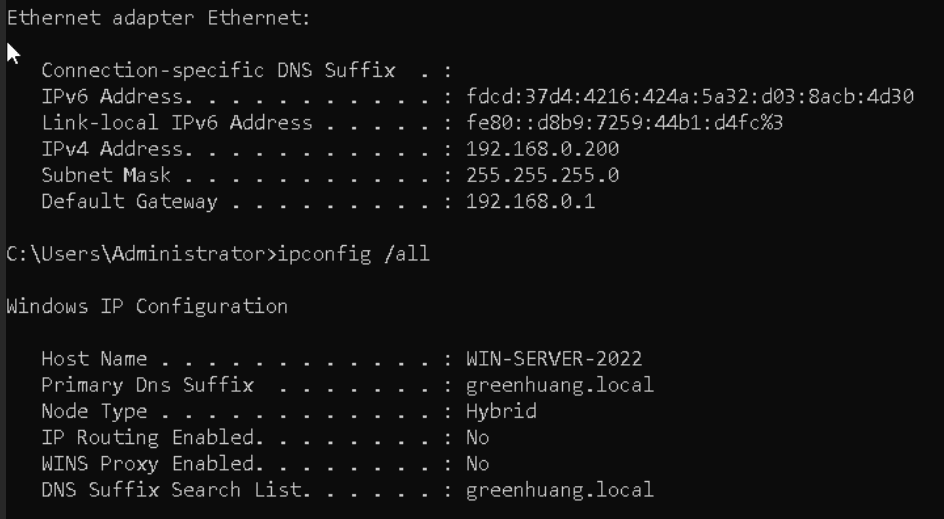Click the subnet mask value 255.255.255.0
Image resolution: width=944 pixels, height=519 pixels.
(542, 175)
